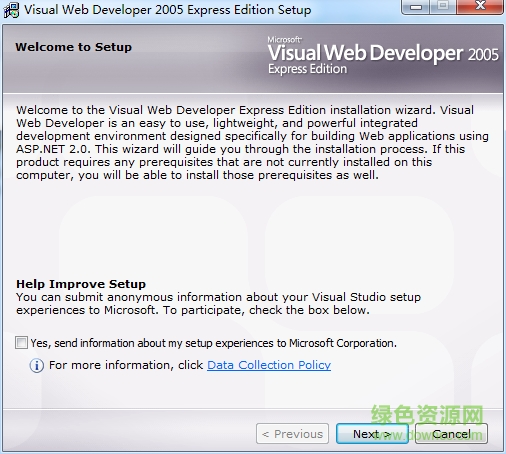
Task: Click the greyed-out maximize button
Action: pyautogui.click(x=443, y=7)
